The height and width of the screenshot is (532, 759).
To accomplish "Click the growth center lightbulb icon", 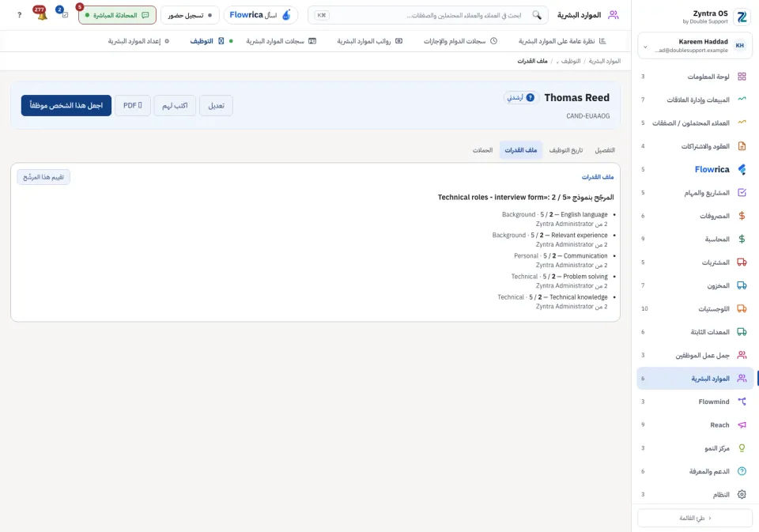I will [x=742, y=448].
